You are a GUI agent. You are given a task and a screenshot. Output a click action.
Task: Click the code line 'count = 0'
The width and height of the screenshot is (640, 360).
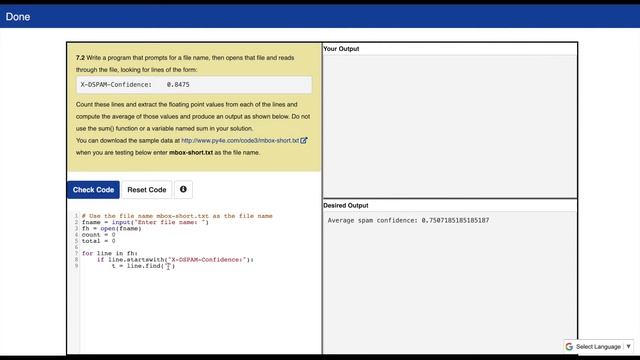tap(99, 235)
